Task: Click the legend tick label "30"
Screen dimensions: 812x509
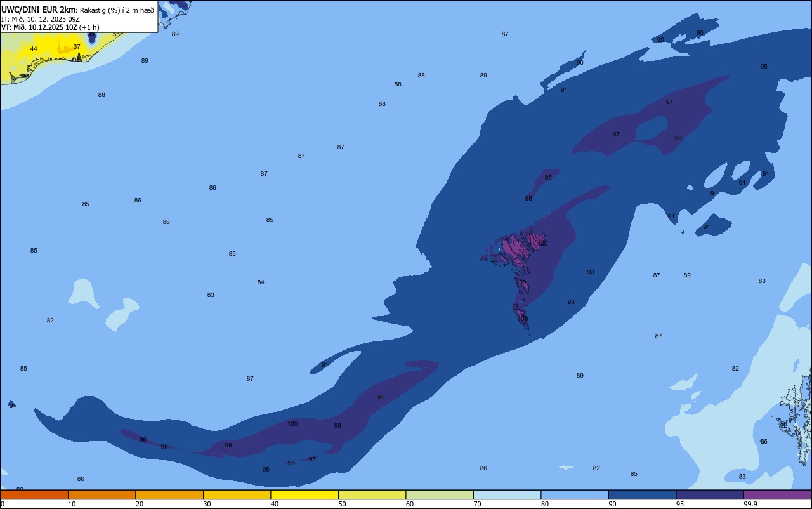Action: click(x=207, y=504)
